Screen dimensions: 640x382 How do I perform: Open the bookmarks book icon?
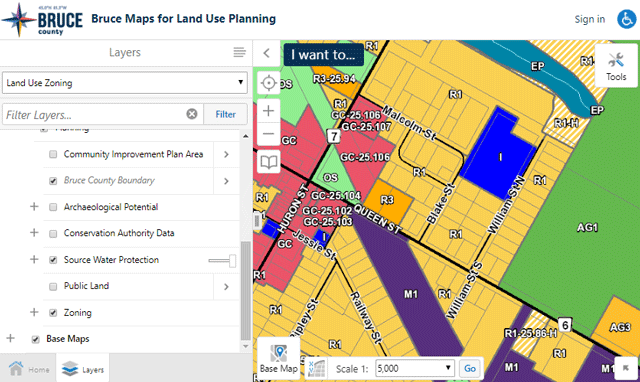268,162
